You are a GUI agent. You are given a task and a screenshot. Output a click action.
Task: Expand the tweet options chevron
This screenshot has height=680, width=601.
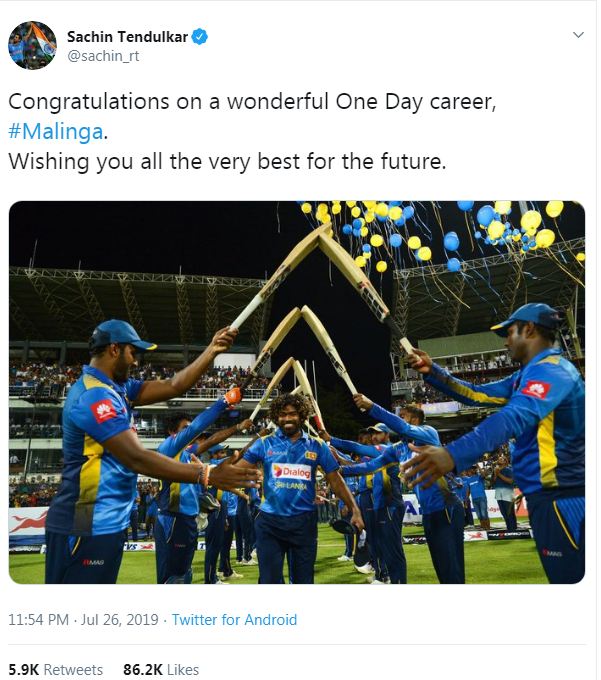[578, 35]
